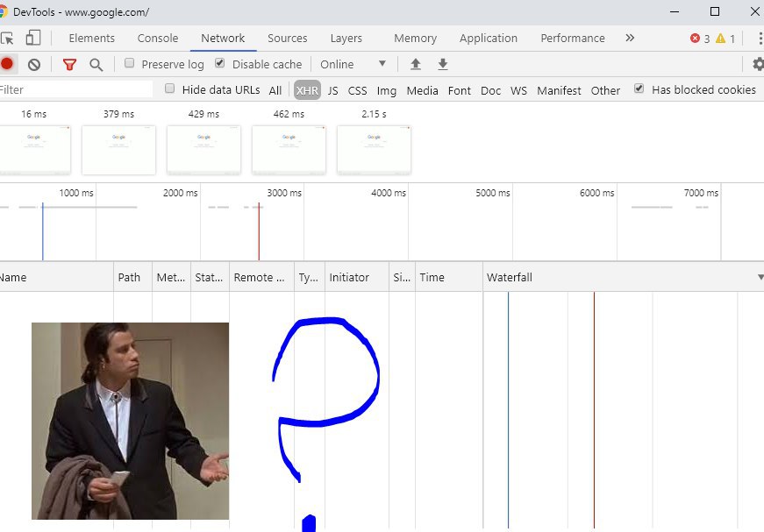Open the Sources tab

point(287,39)
